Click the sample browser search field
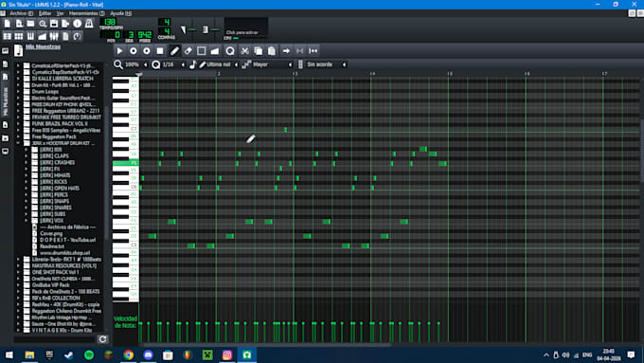644x363 pixels. (x=55, y=339)
